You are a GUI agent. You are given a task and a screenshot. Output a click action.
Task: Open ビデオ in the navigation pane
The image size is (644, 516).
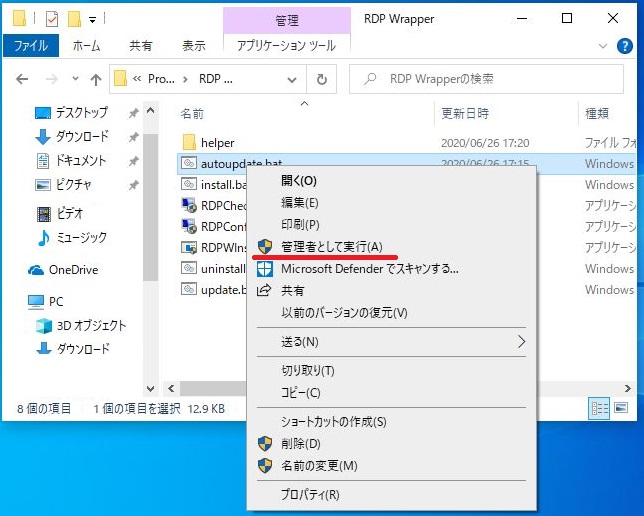pos(60,213)
